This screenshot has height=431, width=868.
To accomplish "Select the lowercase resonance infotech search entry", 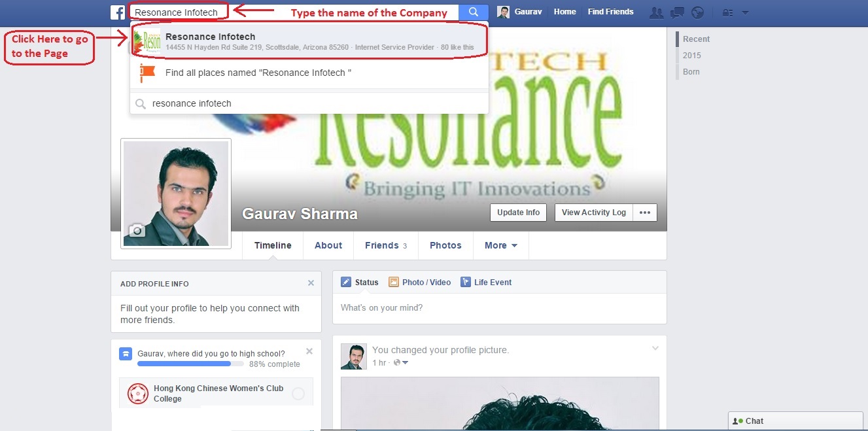I will (309, 103).
